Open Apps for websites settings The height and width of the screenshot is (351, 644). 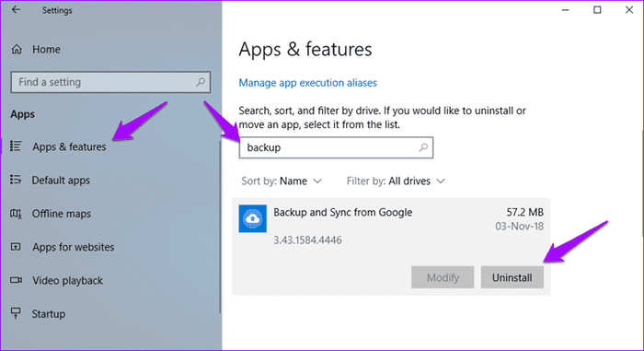[x=73, y=247]
